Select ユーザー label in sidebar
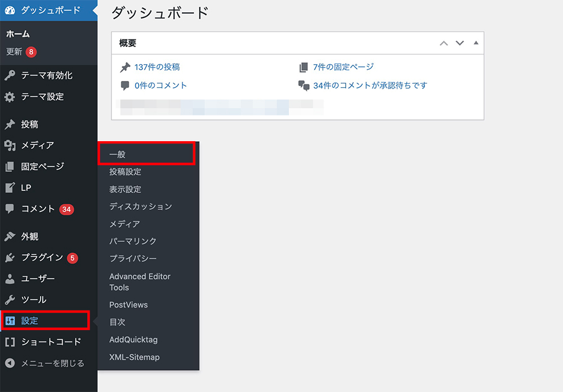Screen dimensions: 563x392 pyautogui.click(x=38, y=278)
